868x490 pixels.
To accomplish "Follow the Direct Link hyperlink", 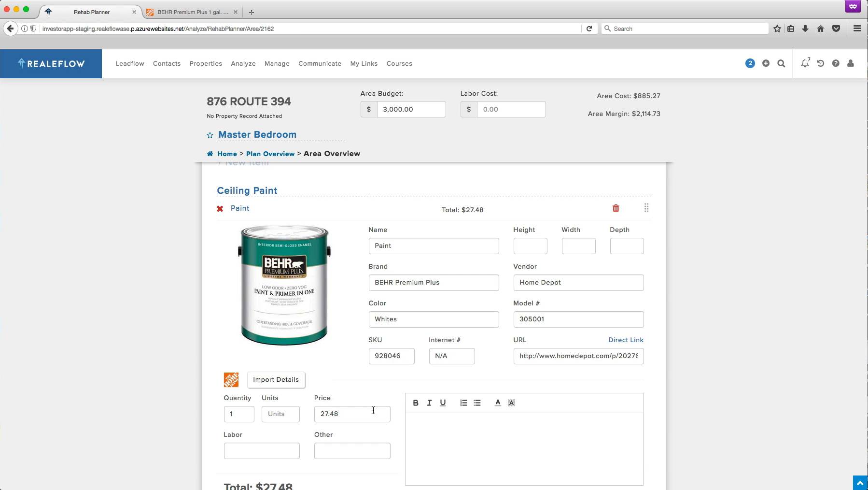I will [x=626, y=340].
